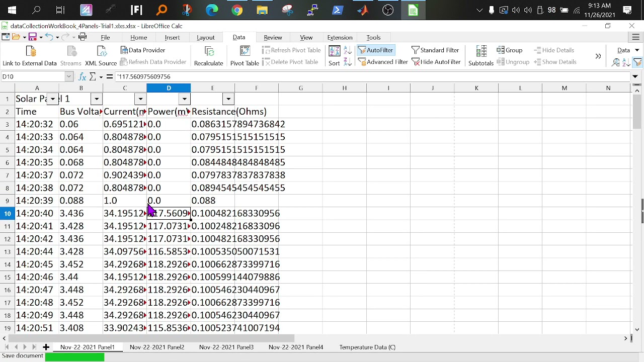This screenshot has width=644, height=362.
Task: Switch to the Layout tab
Action: (206, 37)
